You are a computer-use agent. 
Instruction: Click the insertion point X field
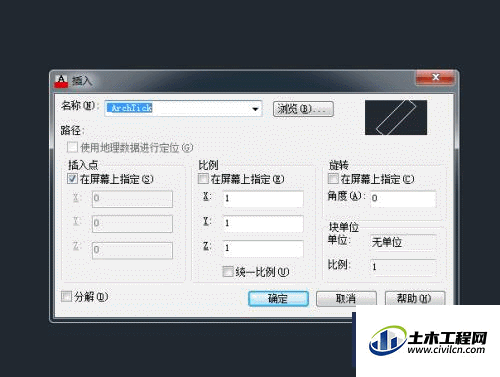point(132,199)
